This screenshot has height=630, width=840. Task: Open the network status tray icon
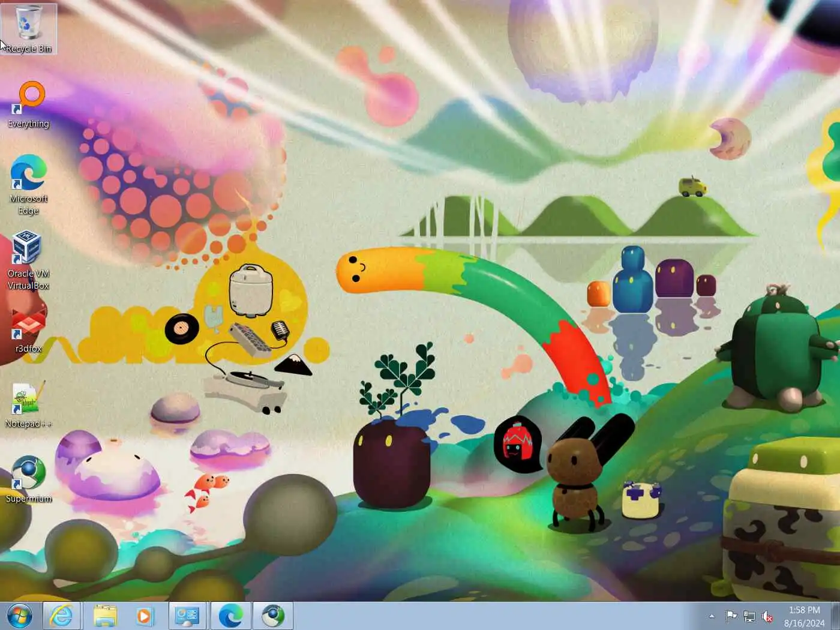[x=749, y=616]
